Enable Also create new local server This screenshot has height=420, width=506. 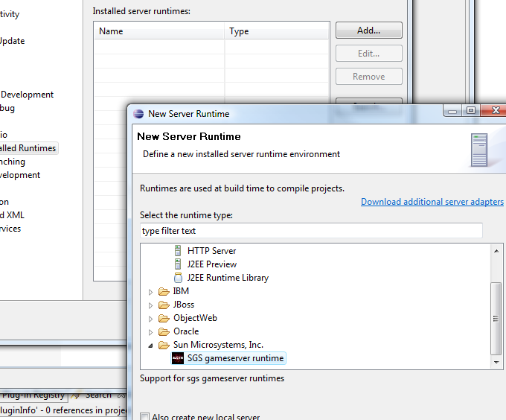point(145,416)
